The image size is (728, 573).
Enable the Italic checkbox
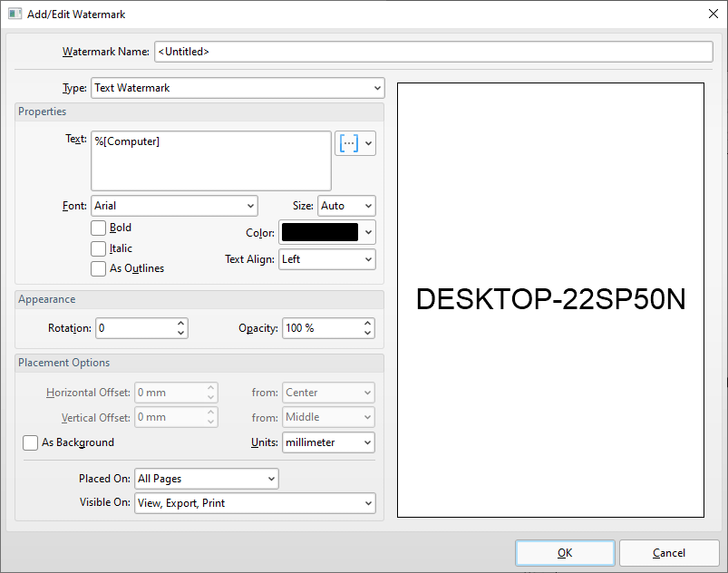coord(99,248)
